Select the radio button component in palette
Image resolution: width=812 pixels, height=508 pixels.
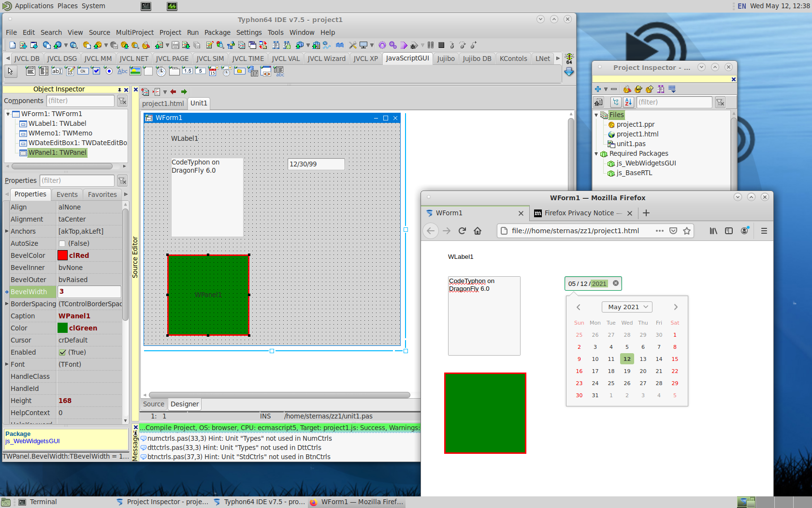point(109,71)
